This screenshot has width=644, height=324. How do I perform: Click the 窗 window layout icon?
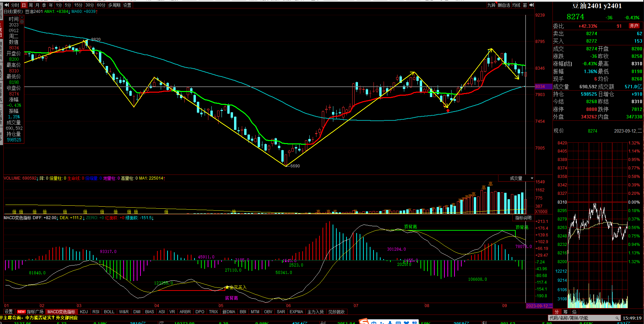tap(525, 5)
